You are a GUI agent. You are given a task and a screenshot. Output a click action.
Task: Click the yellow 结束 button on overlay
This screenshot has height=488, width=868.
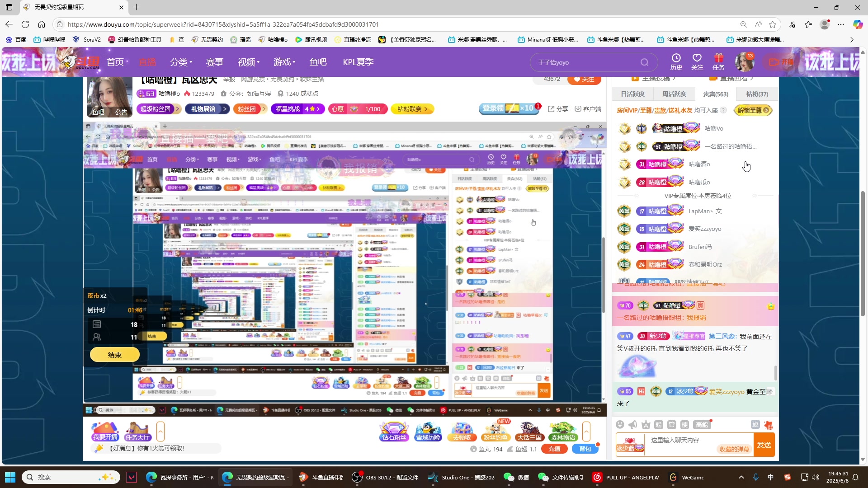click(114, 355)
